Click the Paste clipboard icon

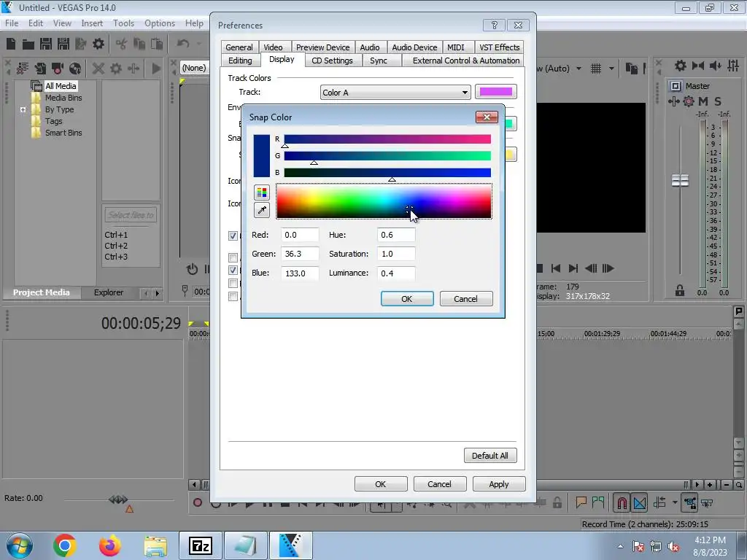pos(157,44)
